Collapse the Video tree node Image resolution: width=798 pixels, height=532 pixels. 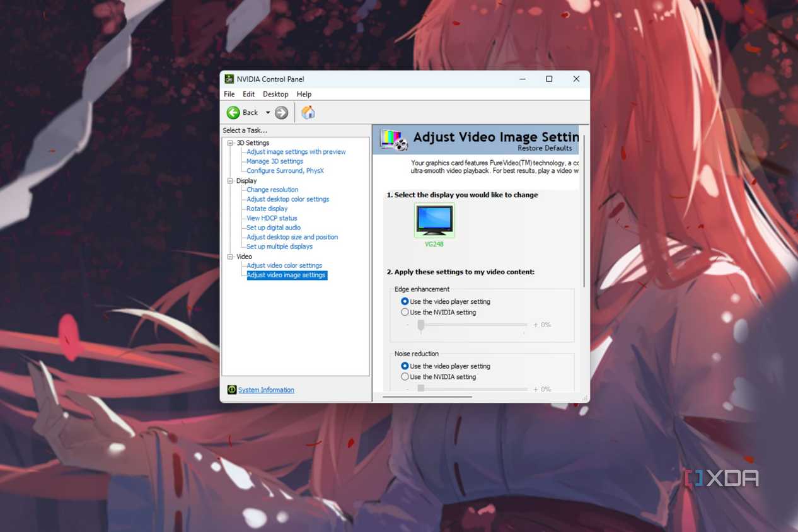coord(231,257)
